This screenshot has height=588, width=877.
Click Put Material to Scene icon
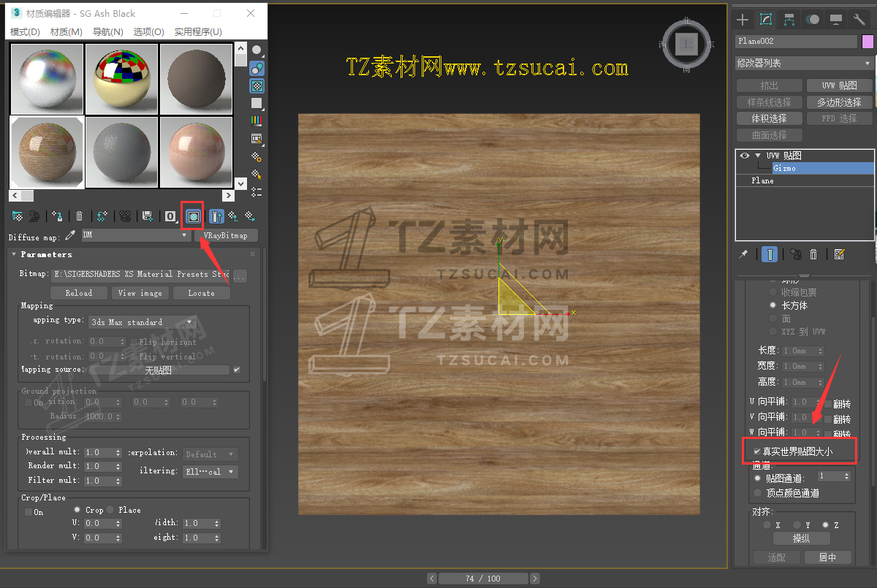34,216
